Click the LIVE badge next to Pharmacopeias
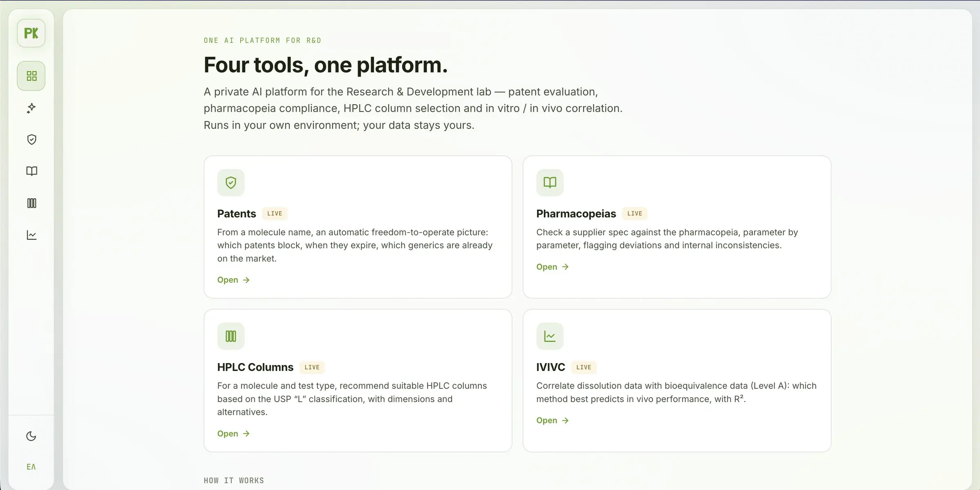The image size is (980, 490). (635, 214)
